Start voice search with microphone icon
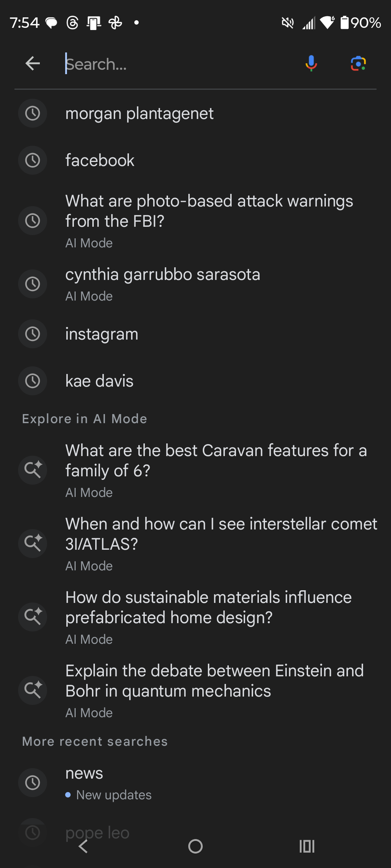This screenshot has height=868, width=391. 311,64
